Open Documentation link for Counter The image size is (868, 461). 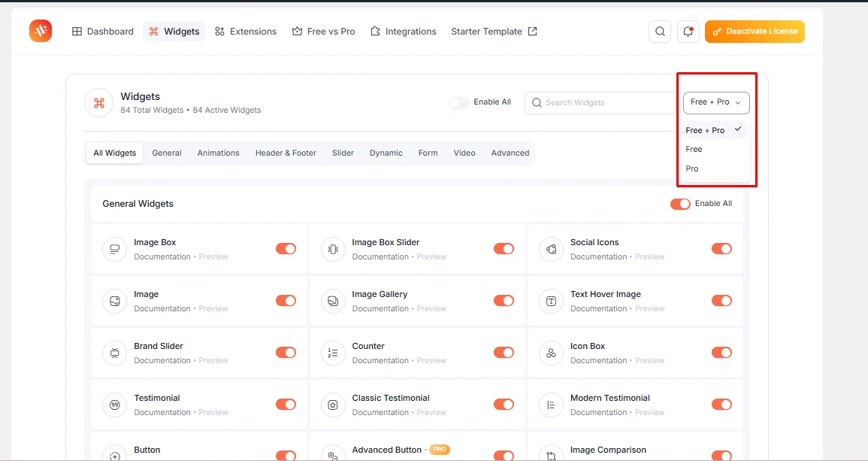pos(380,360)
